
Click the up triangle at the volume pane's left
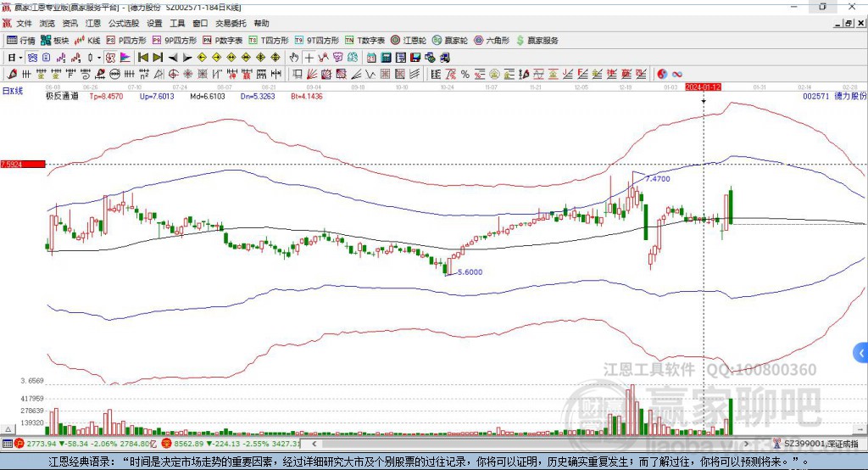8,429
